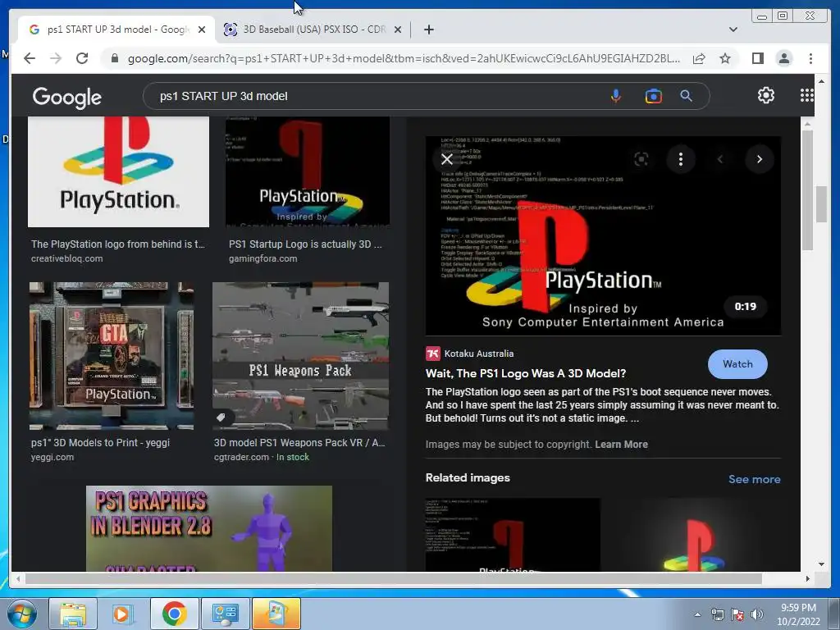Viewport: 840px width, 630px height.
Task: Click the 0:19 video duration badge
Action: 745,307
